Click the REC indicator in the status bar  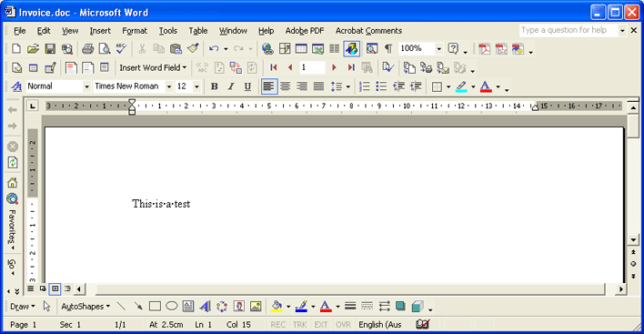[277, 325]
